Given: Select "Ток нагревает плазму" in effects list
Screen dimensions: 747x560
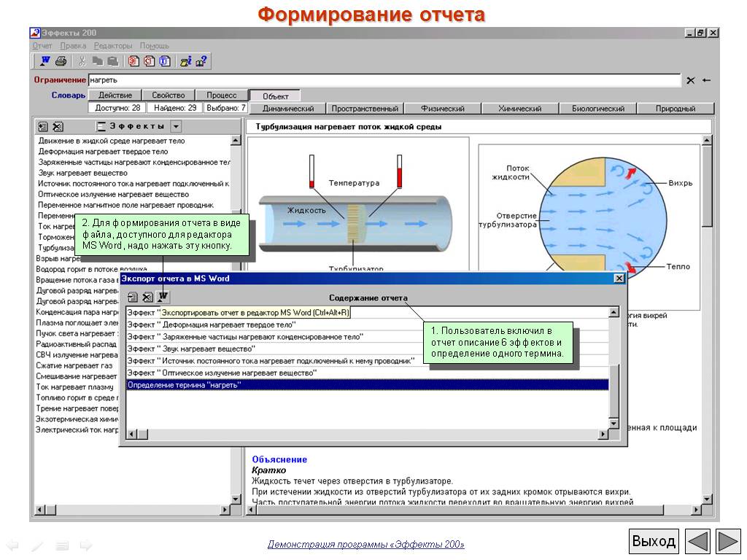Looking at the screenshot, I should pyautogui.click(x=75, y=387).
